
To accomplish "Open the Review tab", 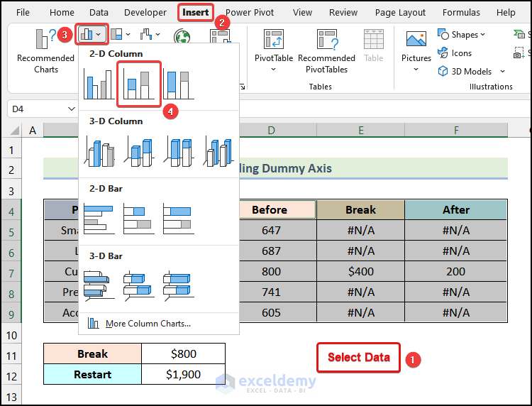I will [343, 13].
